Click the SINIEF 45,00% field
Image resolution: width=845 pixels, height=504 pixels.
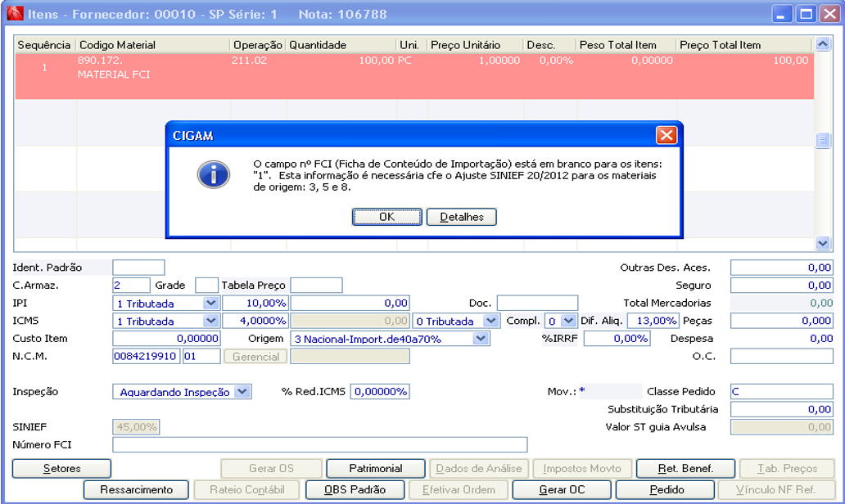136,427
